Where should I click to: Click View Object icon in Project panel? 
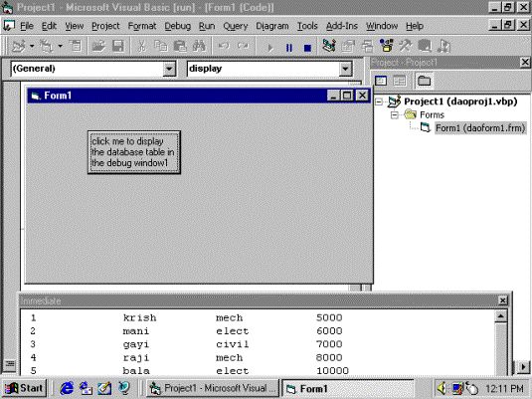400,81
